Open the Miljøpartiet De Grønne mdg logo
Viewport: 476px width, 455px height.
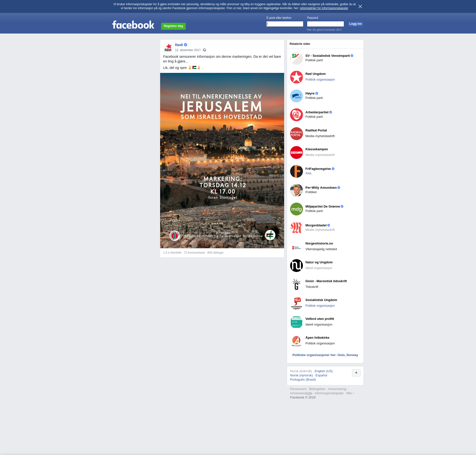pos(297,209)
